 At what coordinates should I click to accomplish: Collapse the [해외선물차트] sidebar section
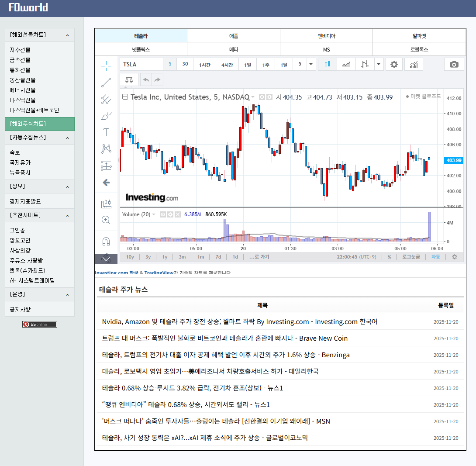40,35
